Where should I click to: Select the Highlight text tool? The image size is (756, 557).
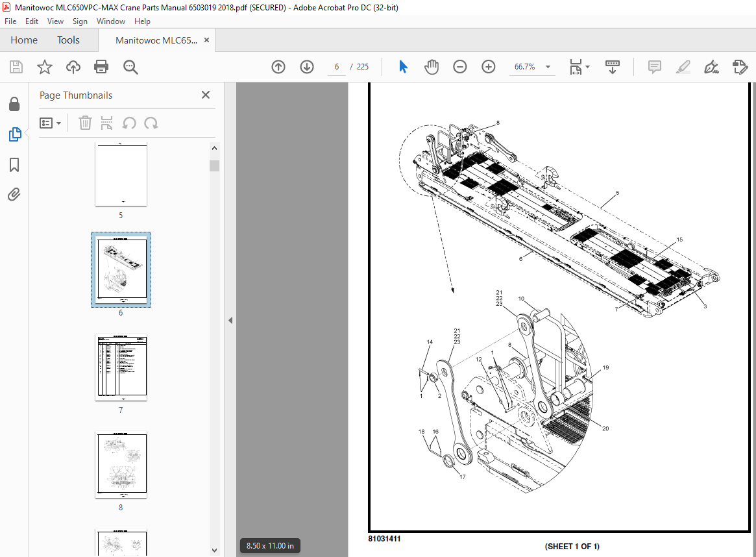click(683, 67)
